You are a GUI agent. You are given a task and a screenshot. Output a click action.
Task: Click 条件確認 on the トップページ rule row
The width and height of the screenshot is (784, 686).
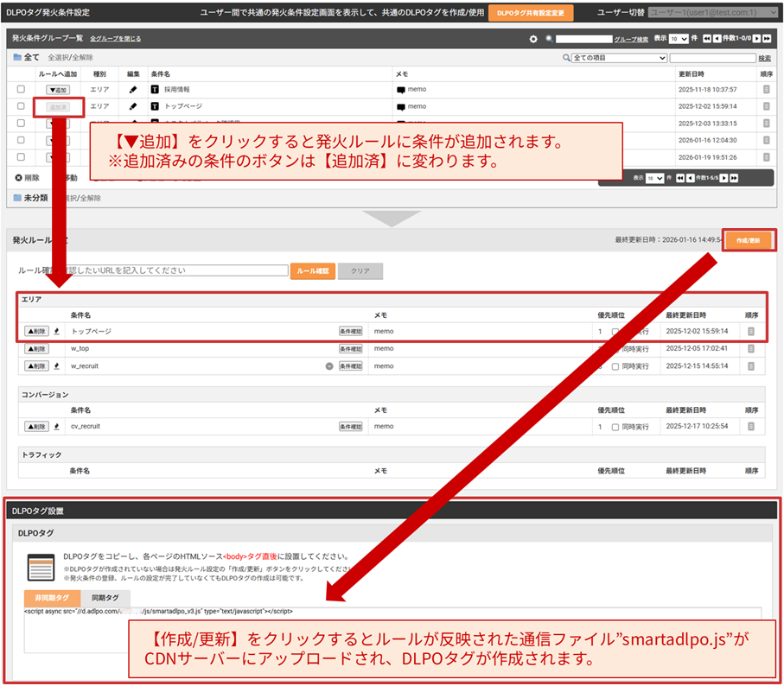tap(350, 331)
